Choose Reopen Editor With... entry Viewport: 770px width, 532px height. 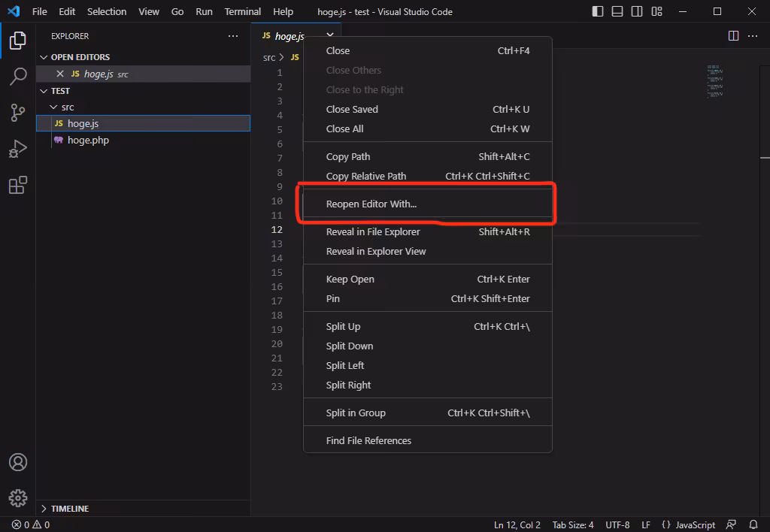[x=428, y=204]
